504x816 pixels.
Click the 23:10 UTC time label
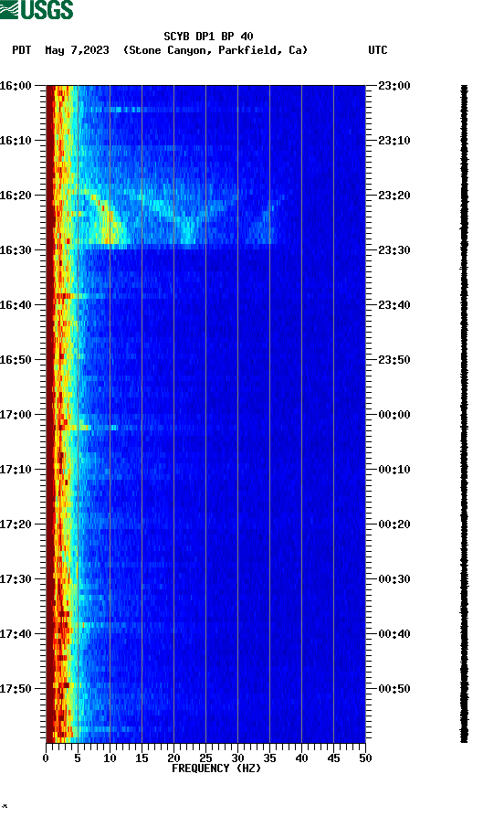394,141
